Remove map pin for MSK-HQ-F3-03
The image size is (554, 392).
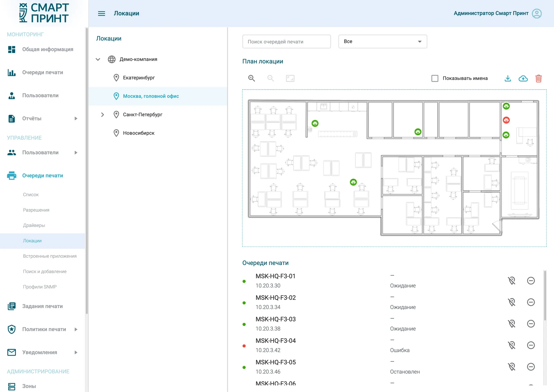pyautogui.click(x=512, y=323)
